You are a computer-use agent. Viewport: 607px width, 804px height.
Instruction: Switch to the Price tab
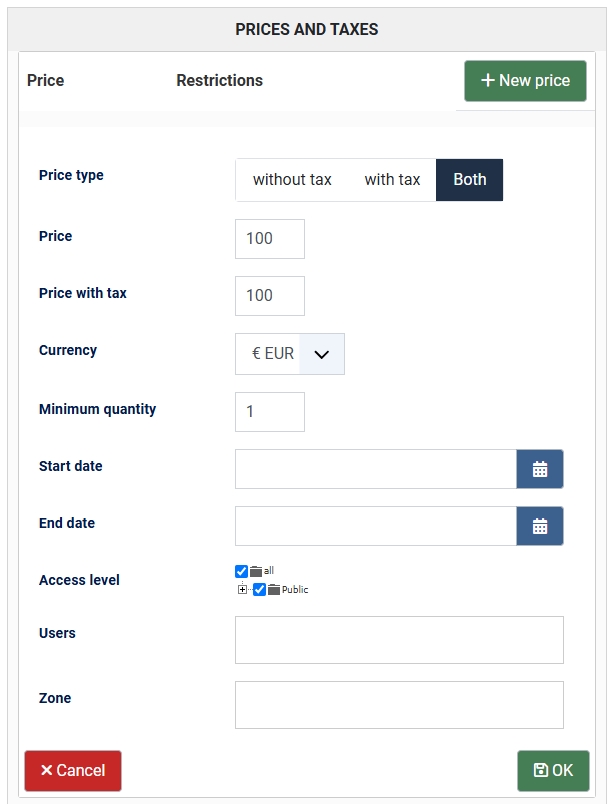tap(46, 81)
